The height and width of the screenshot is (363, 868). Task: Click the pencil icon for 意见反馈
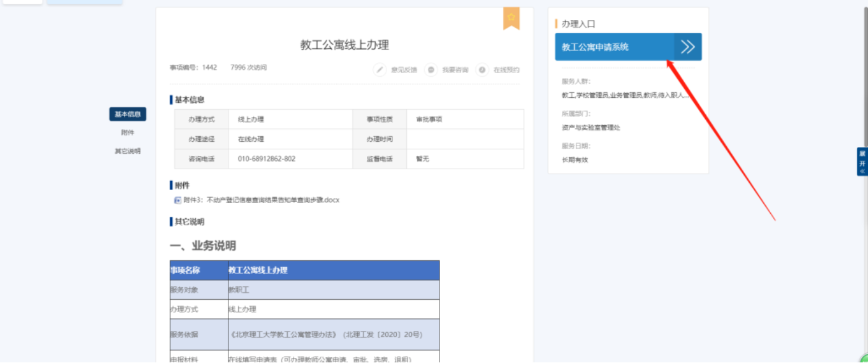(x=380, y=70)
